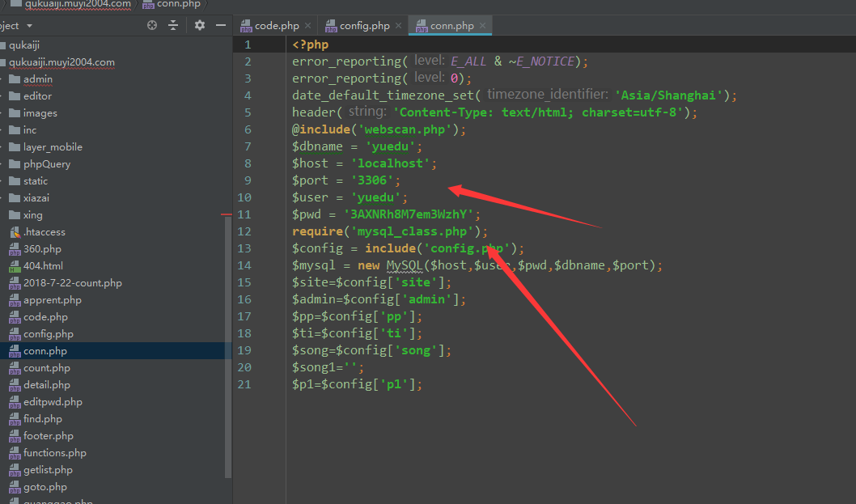Click the admin folder icon
The width and height of the screenshot is (856, 504).
click(x=15, y=79)
